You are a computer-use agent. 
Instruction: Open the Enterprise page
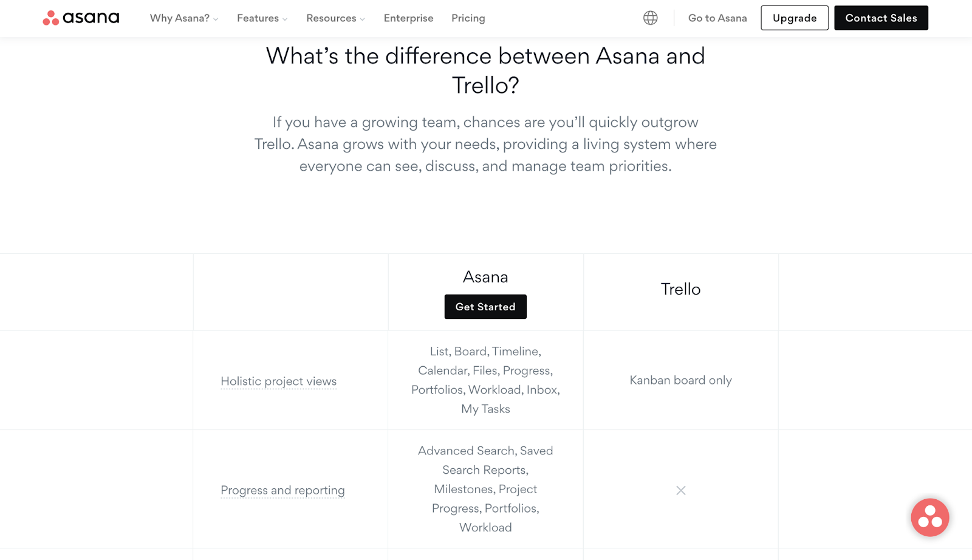coord(408,18)
